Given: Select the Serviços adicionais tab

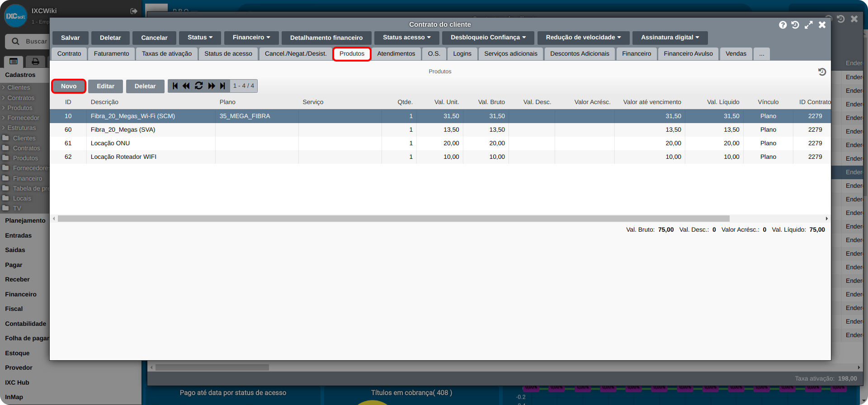Looking at the screenshot, I should pos(510,54).
